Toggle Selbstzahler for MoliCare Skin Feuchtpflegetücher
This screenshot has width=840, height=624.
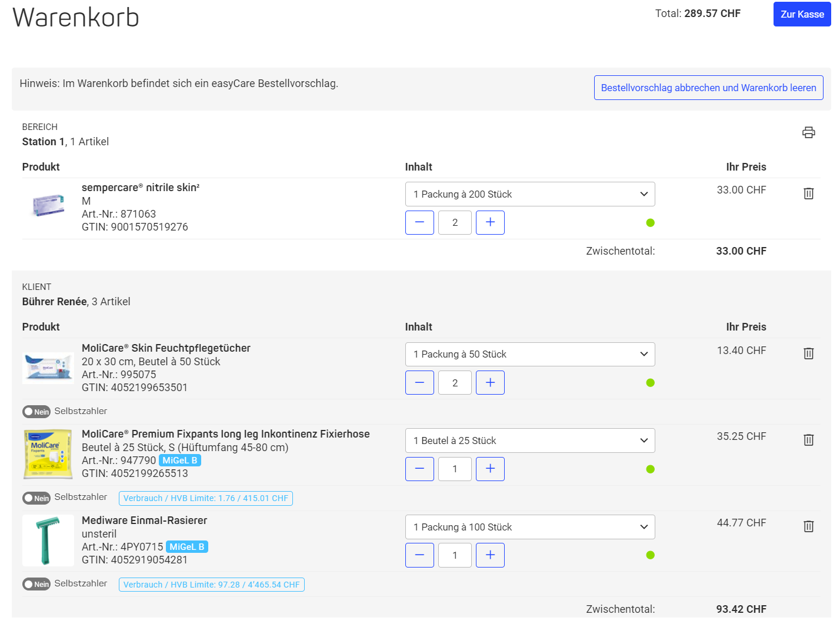36,411
